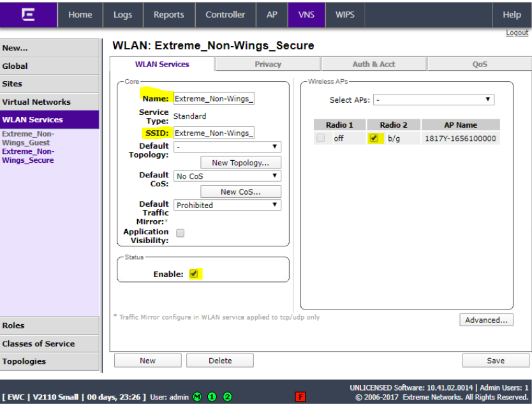Screen dimensions: 532x404
Task: Click the AP Name column header
Action: click(x=461, y=125)
